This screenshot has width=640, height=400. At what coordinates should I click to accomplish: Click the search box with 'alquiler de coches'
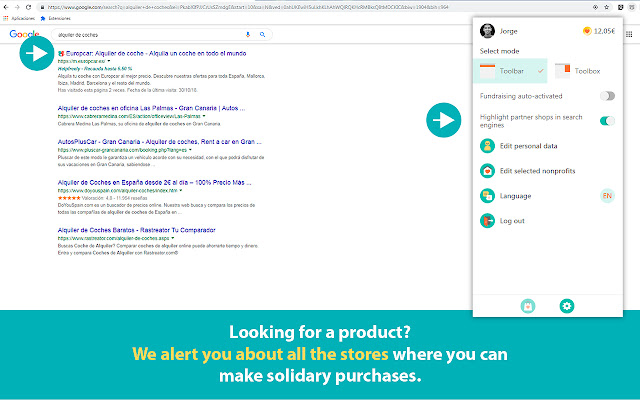140,35
